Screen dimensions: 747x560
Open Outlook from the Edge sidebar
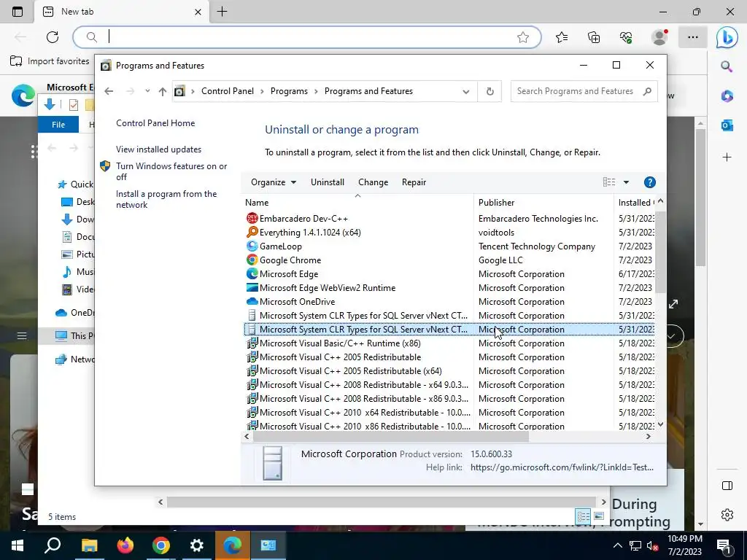click(x=727, y=125)
